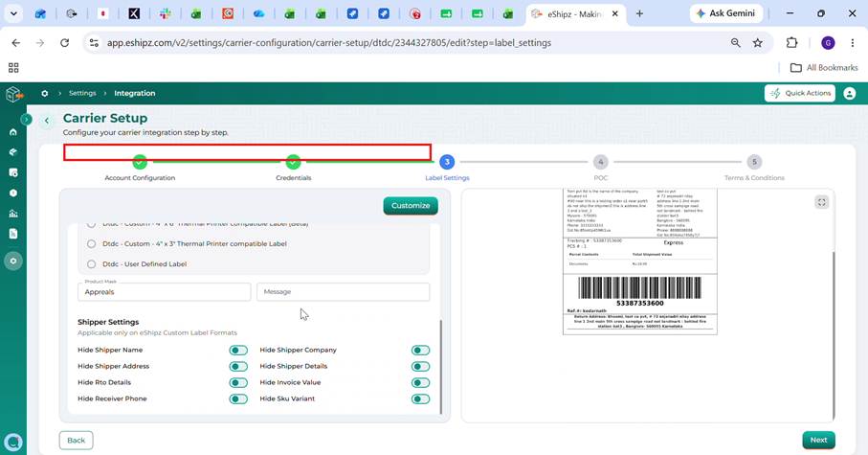Switch to the X (Twitter) tab
The height and width of the screenshot is (455, 868).
[134, 13]
